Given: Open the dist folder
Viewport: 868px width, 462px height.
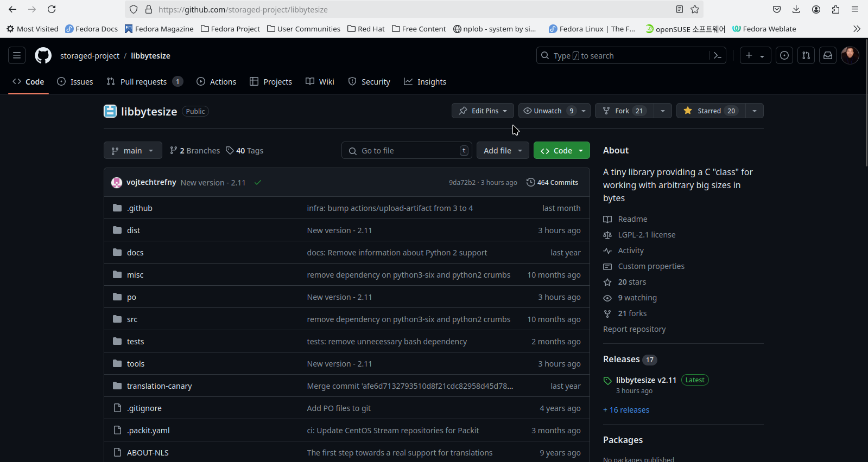Looking at the screenshot, I should point(134,230).
